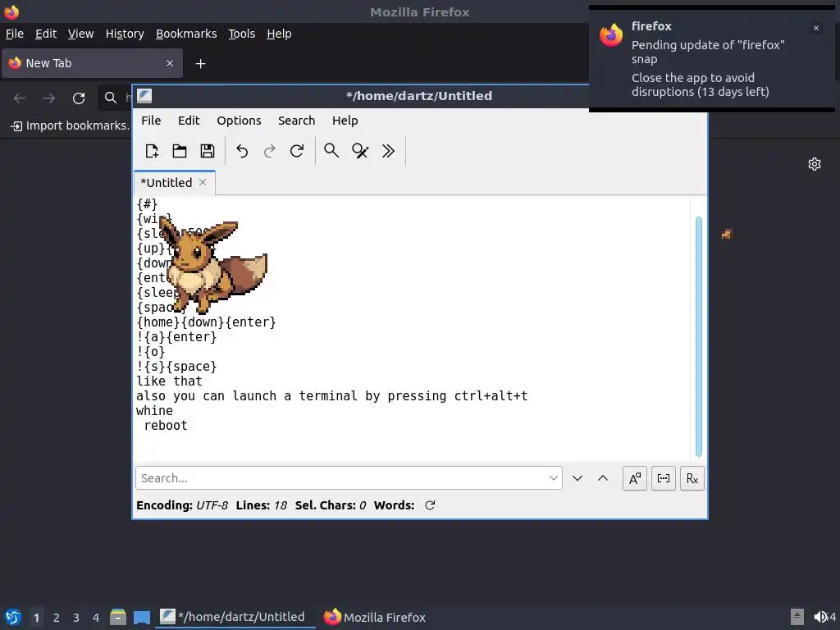Expand the search history dropdown arrow
840x630 pixels.
coord(554,478)
